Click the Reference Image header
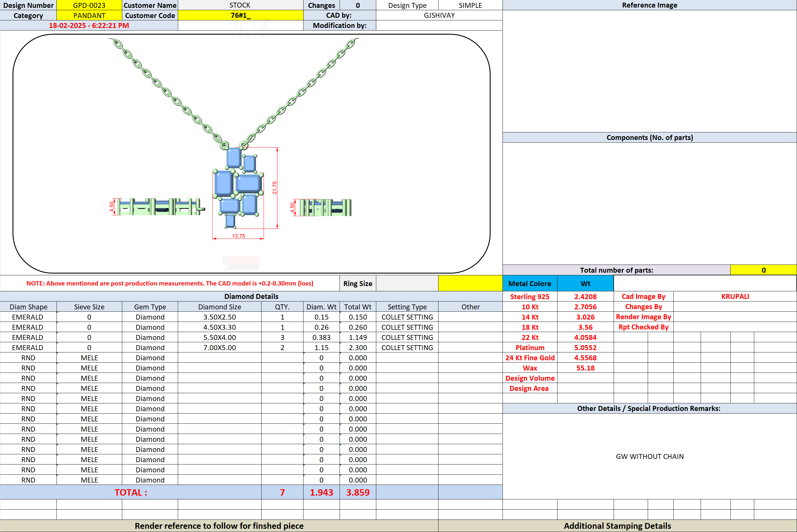 [x=649, y=5]
